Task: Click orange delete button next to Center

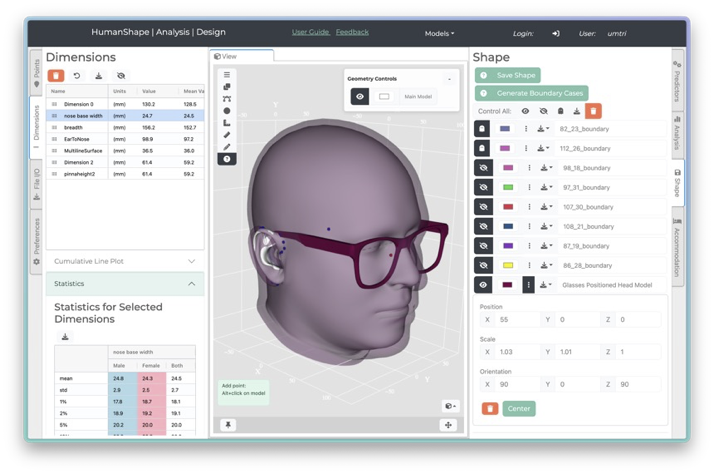Action: pyautogui.click(x=490, y=408)
